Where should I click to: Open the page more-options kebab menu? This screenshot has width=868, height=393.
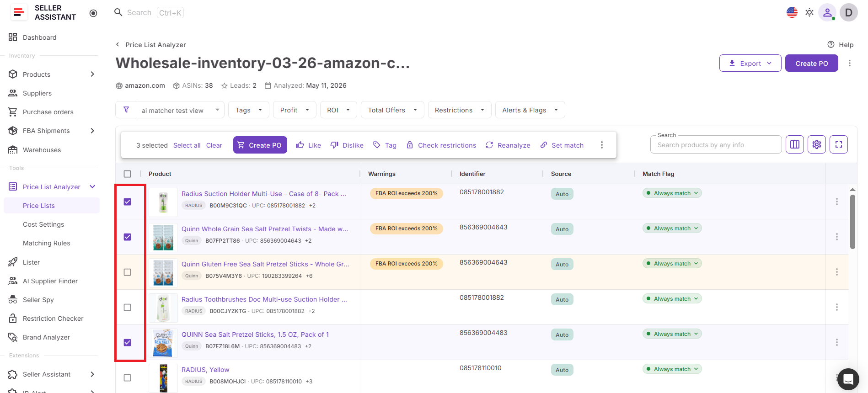tap(850, 63)
